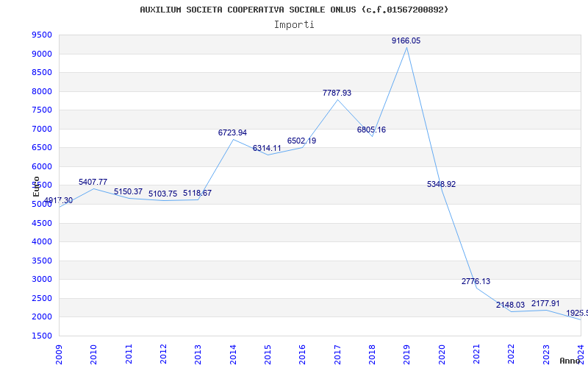Select the 2148.03 data label
Image resolution: width=588 pixels, height=368 pixels.
(x=510, y=305)
